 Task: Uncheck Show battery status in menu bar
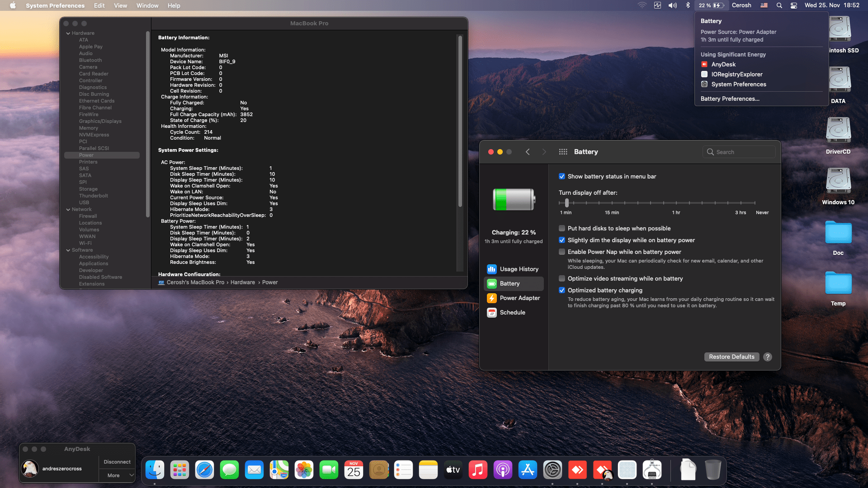[562, 176]
